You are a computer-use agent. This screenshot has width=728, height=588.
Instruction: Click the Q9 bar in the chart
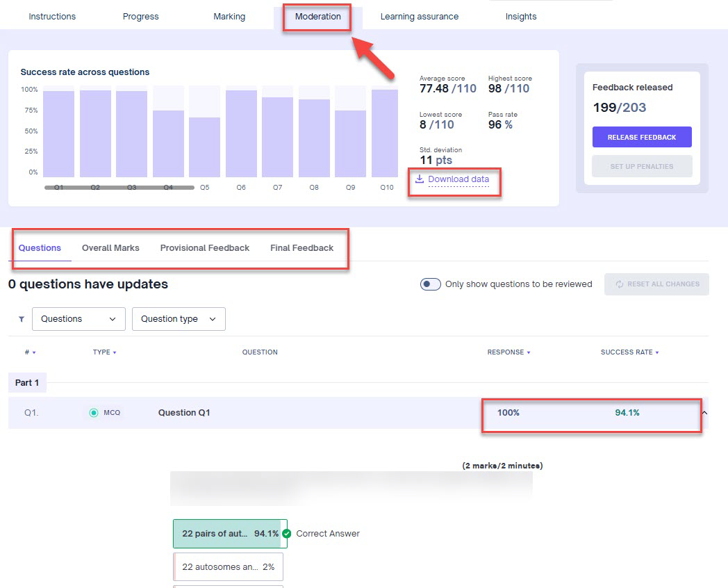[350, 143]
